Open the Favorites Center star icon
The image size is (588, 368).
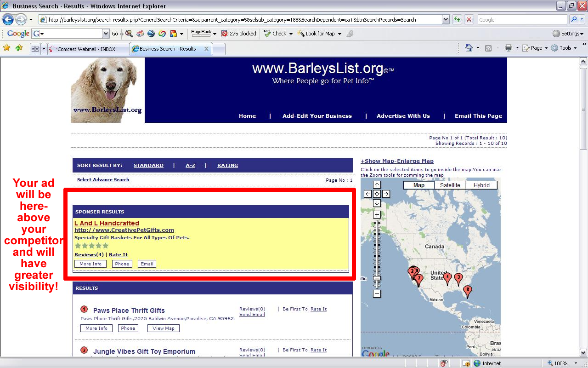tap(6, 48)
